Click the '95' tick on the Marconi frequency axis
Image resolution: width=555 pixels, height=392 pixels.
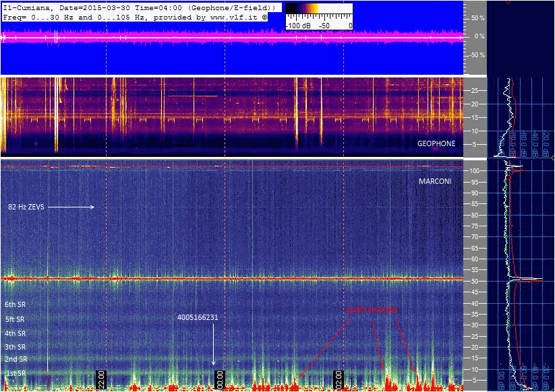point(475,183)
